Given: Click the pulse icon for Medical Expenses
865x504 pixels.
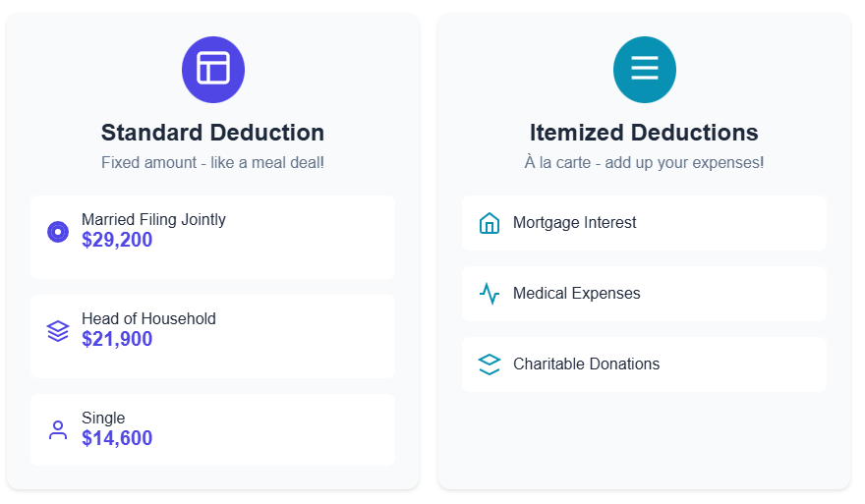Looking at the screenshot, I should point(489,294).
